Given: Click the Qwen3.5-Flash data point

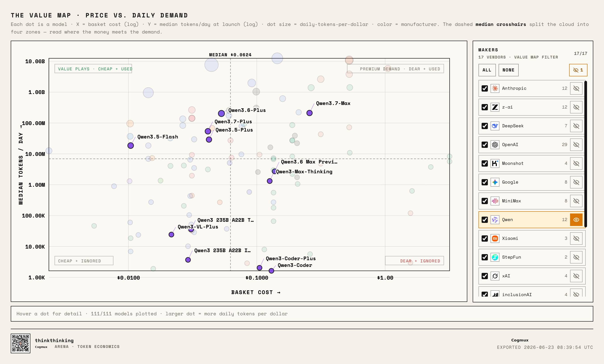Looking at the screenshot, I should click(131, 146).
